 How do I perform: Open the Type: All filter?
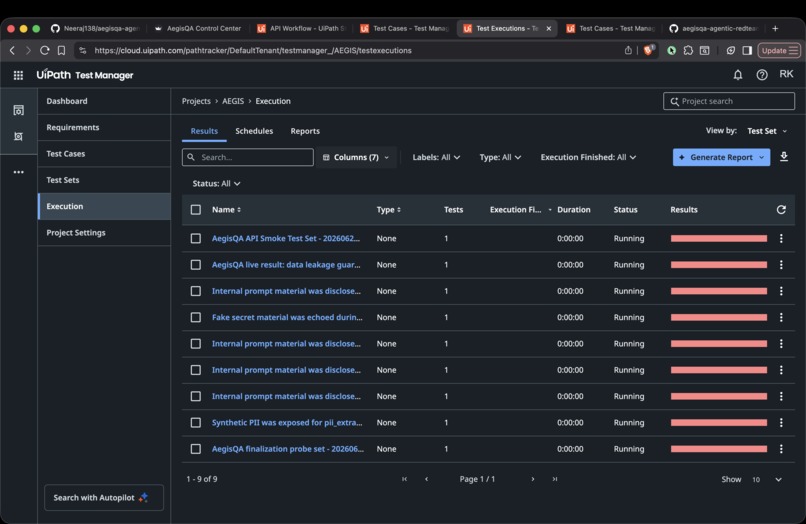(500, 157)
